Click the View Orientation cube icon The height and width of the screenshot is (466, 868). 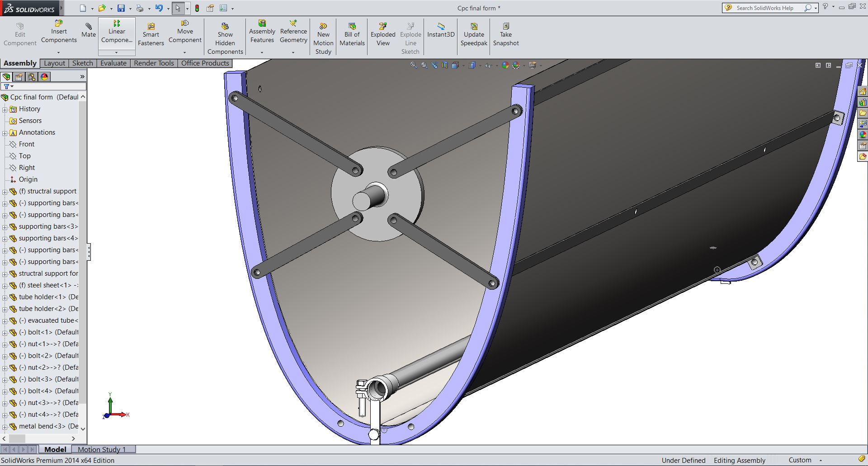455,65
